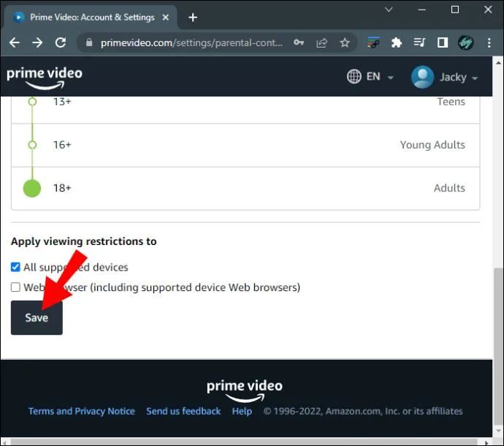Go forward in browser history
This screenshot has height=446, width=504.
(x=37, y=42)
